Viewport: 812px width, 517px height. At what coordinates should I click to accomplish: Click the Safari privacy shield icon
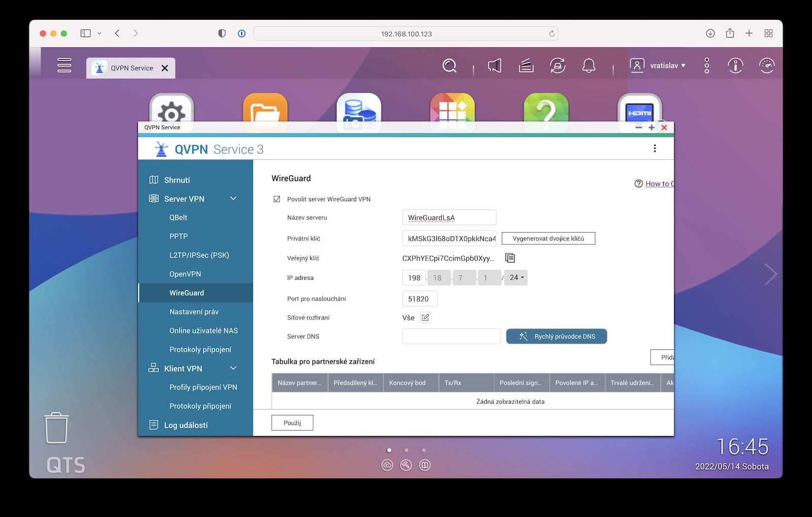[222, 34]
